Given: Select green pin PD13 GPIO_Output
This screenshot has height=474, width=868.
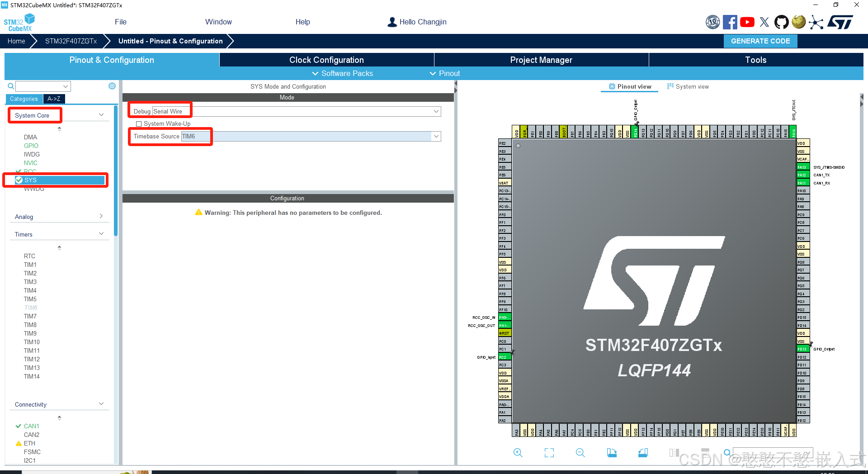Looking at the screenshot, I should pyautogui.click(x=803, y=349).
